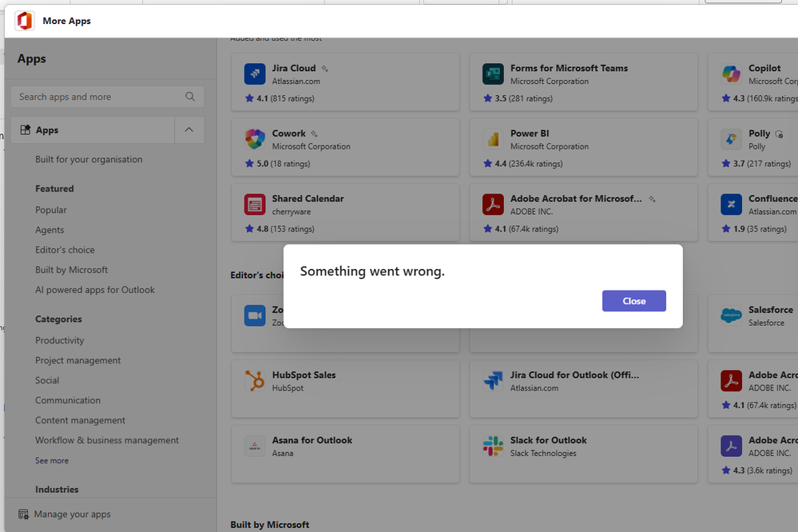Image resolution: width=798 pixels, height=532 pixels.
Task: Click the Jira Cloud app icon
Action: (255, 73)
